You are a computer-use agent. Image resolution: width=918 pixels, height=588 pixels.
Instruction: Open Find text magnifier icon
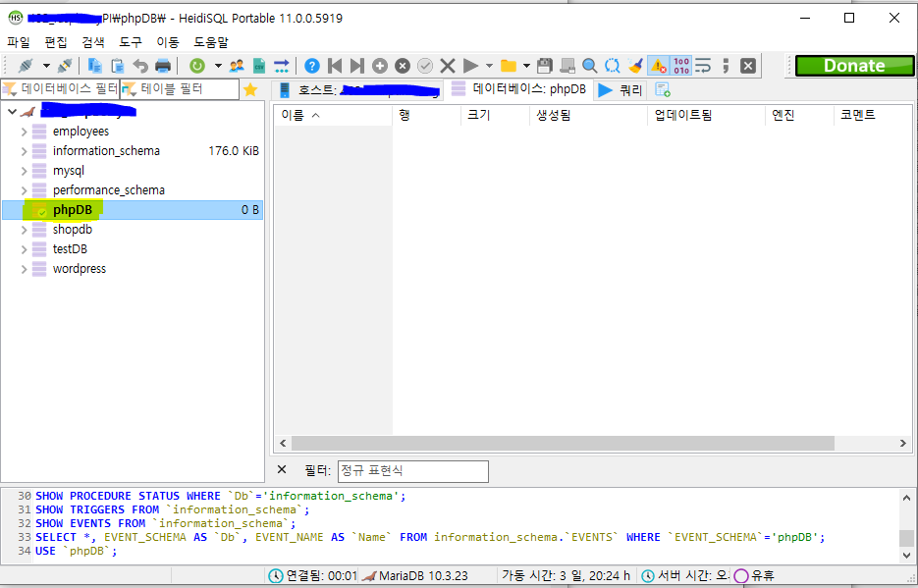[589, 66]
